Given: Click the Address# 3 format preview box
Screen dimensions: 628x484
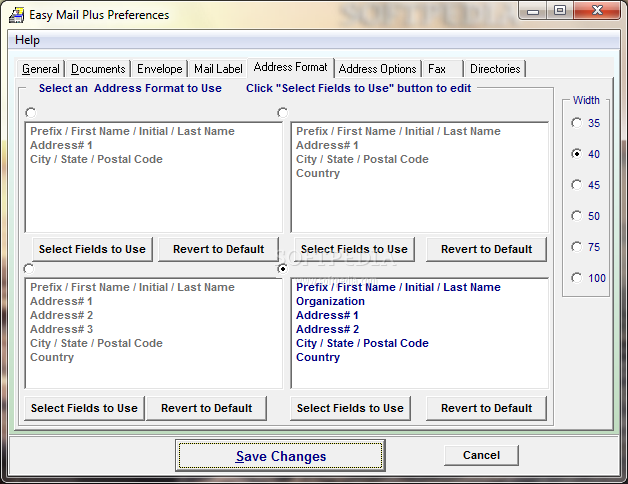Looking at the screenshot, I should coord(154,333).
